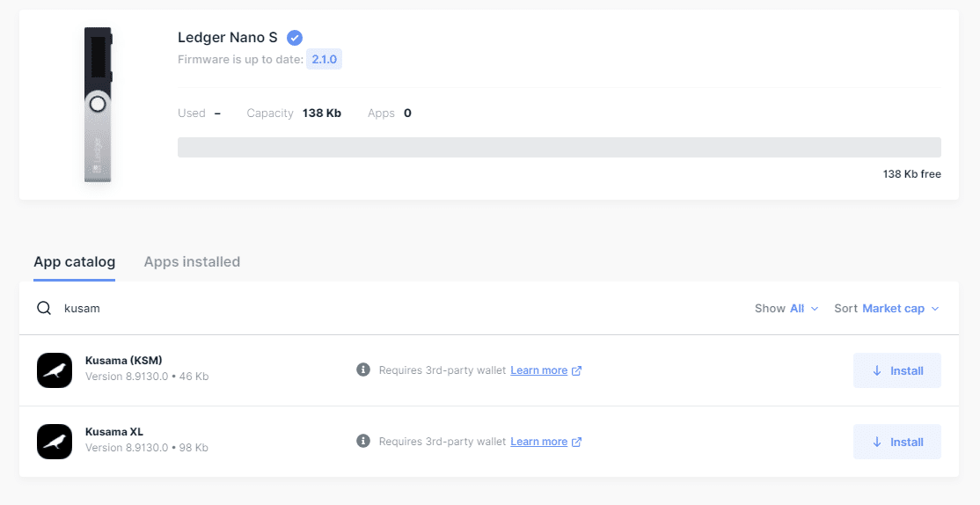The image size is (980, 505).
Task: Click the Kusama XL bird app icon
Action: pyautogui.click(x=55, y=442)
